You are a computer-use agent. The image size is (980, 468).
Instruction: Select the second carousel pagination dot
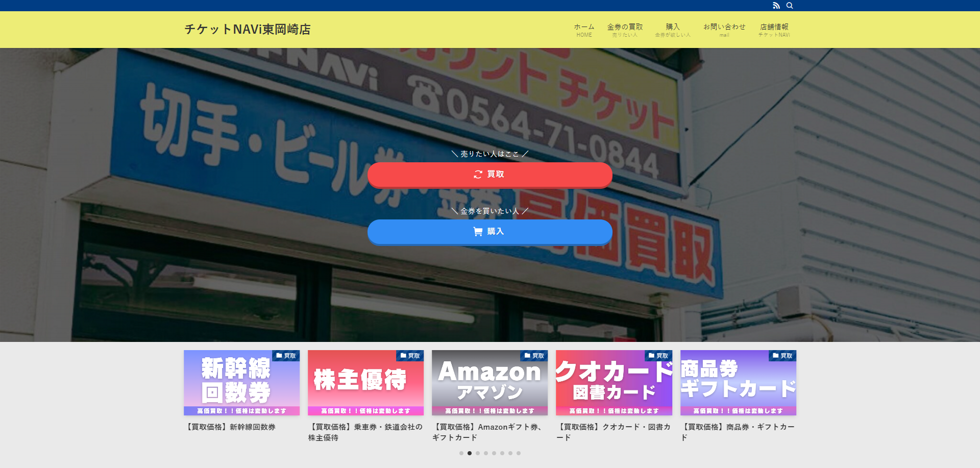point(470,452)
